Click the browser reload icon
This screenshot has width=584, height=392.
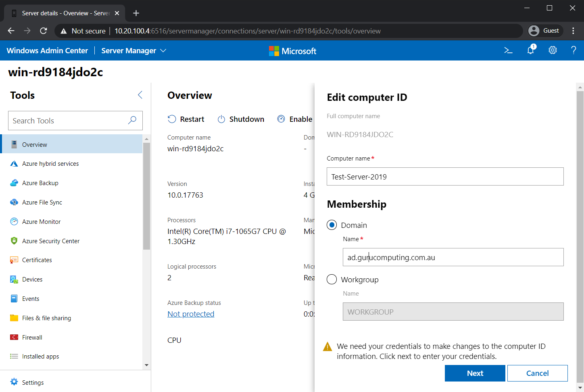pyautogui.click(x=44, y=31)
